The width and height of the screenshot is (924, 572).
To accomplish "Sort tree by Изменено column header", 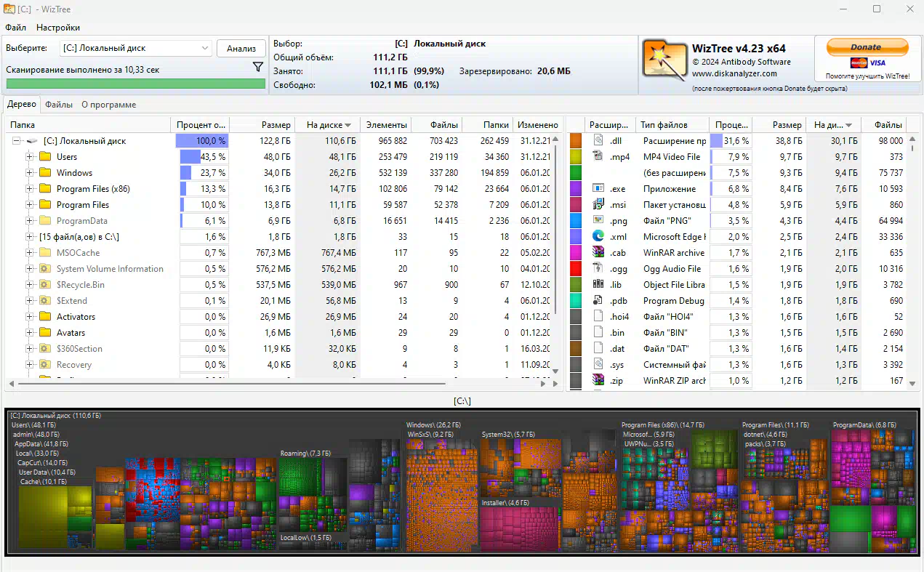I will click(538, 125).
